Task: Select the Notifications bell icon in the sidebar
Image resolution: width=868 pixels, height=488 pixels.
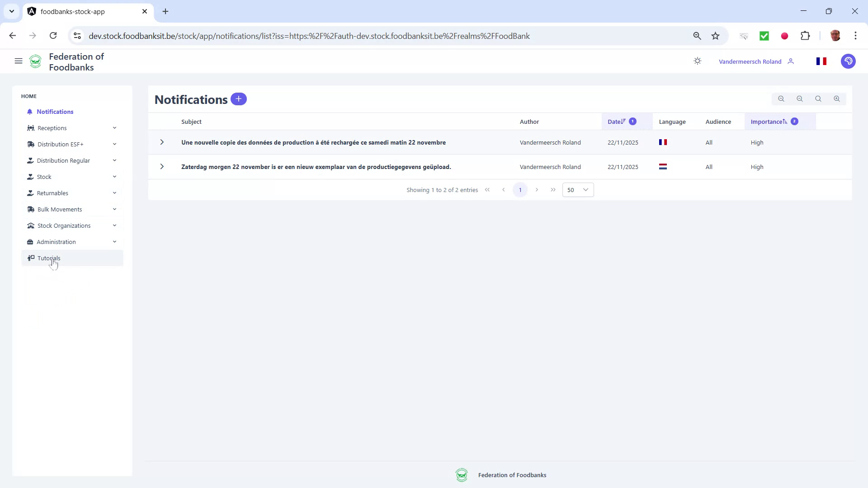Action: coord(30,112)
